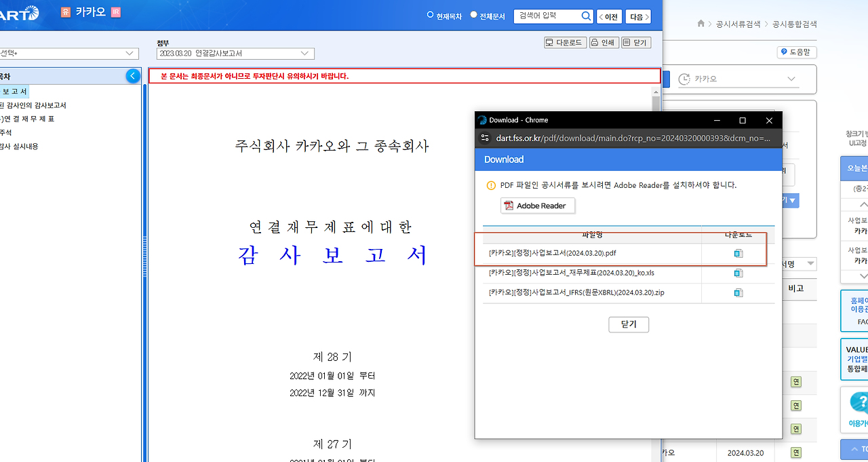This screenshot has width=868, height=462.
Task: Download the 재무제표(2024.03.20)_ko.xls file icon
Action: [738, 273]
